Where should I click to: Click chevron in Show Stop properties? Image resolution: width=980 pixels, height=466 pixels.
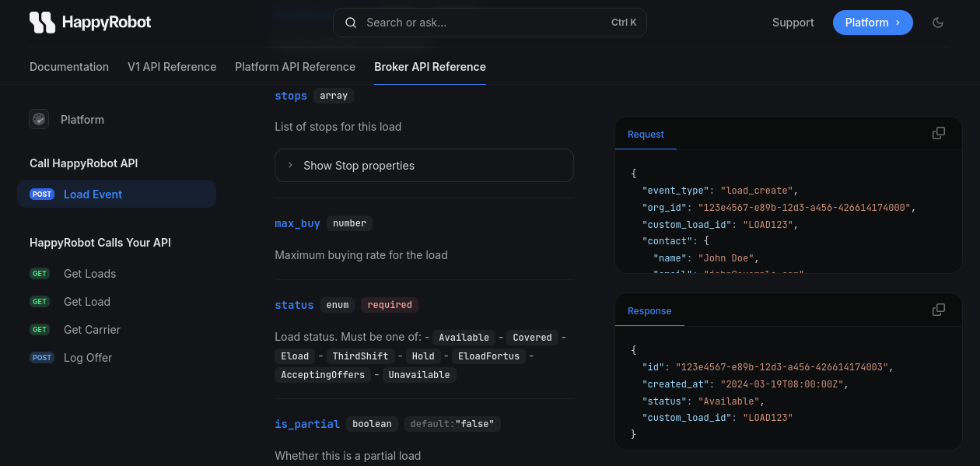[x=290, y=165]
